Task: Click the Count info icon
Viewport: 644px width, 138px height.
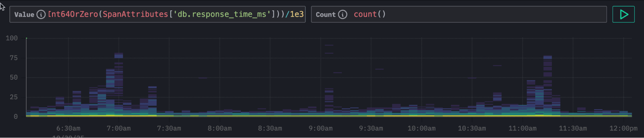Action: tap(342, 14)
